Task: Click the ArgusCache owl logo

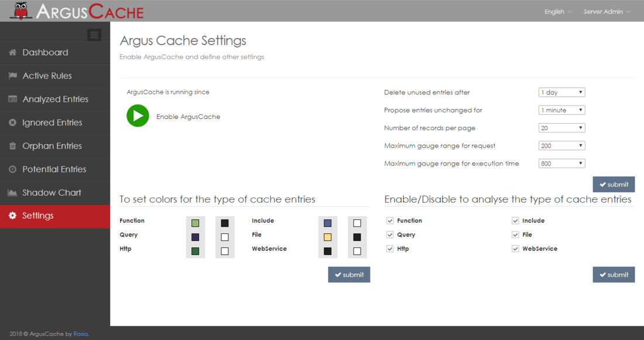Action: point(21,11)
